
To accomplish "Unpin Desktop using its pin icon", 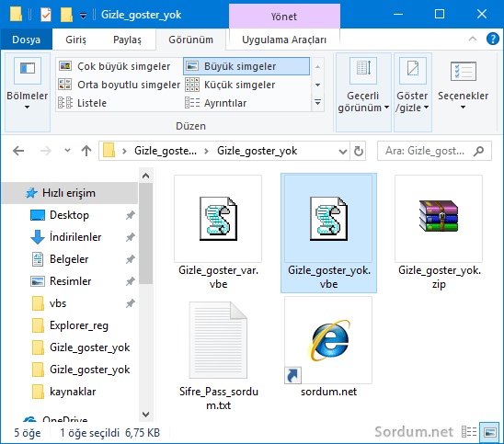I will [x=130, y=215].
